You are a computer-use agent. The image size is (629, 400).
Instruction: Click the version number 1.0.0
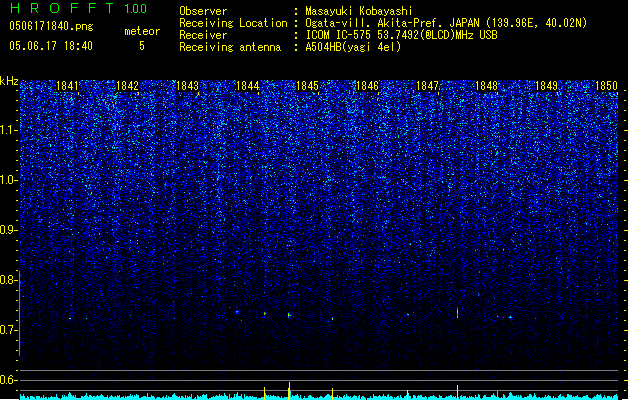tap(136, 9)
